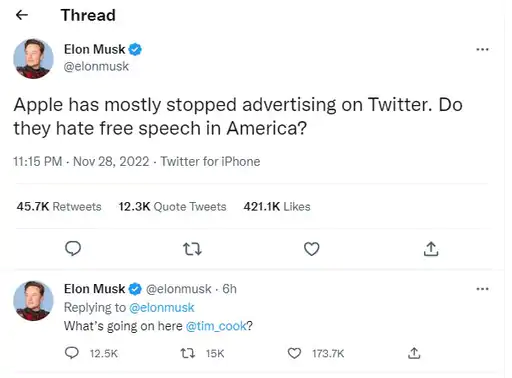The width and height of the screenshot is (512, 378).
Task: Click the profile avatar on the main tweet
Action: coord(33,58)
